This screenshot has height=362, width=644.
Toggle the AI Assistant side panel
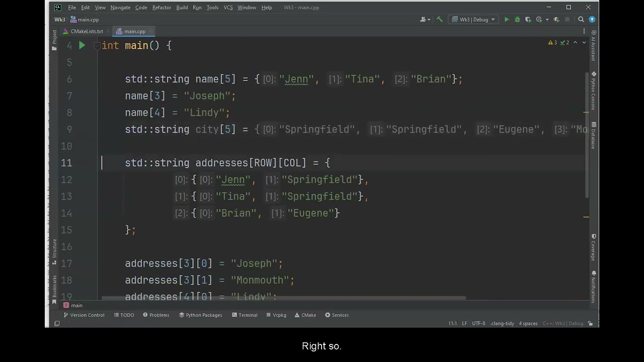(x=594, y=45)
